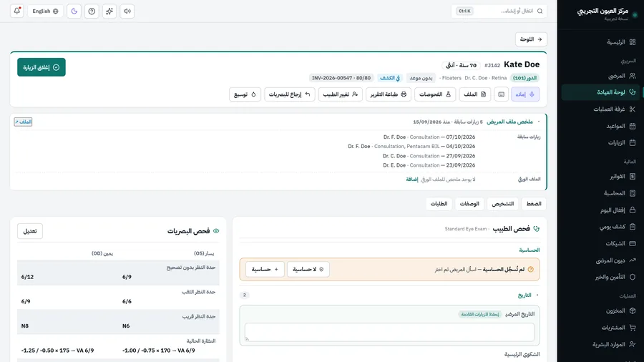Switch to the الطلبات tab
Image resolution: width=644 pixels, height=362 pixels.
pyautogui.click(x=439, y=204)
